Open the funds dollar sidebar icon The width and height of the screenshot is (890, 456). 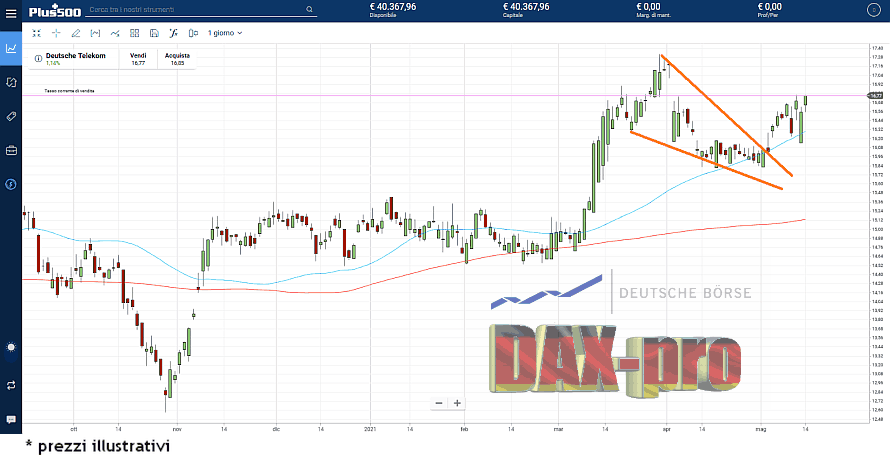click(11, 184)
